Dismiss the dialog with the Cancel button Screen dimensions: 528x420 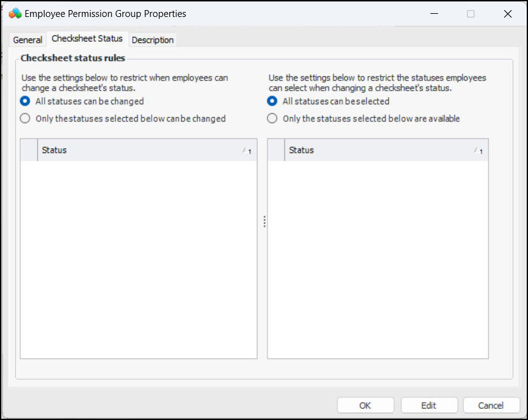[491, 406]
